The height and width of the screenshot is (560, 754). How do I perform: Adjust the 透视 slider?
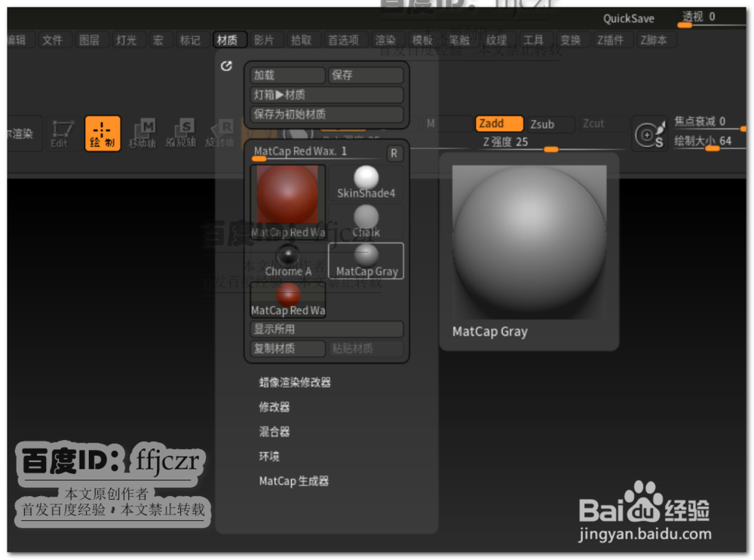[711, 18]
